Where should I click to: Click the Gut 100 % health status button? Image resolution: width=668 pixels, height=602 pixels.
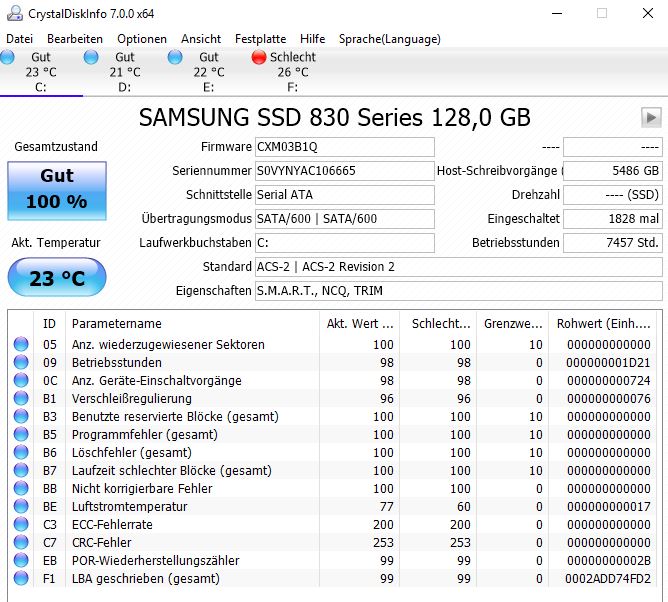(57, 190)
